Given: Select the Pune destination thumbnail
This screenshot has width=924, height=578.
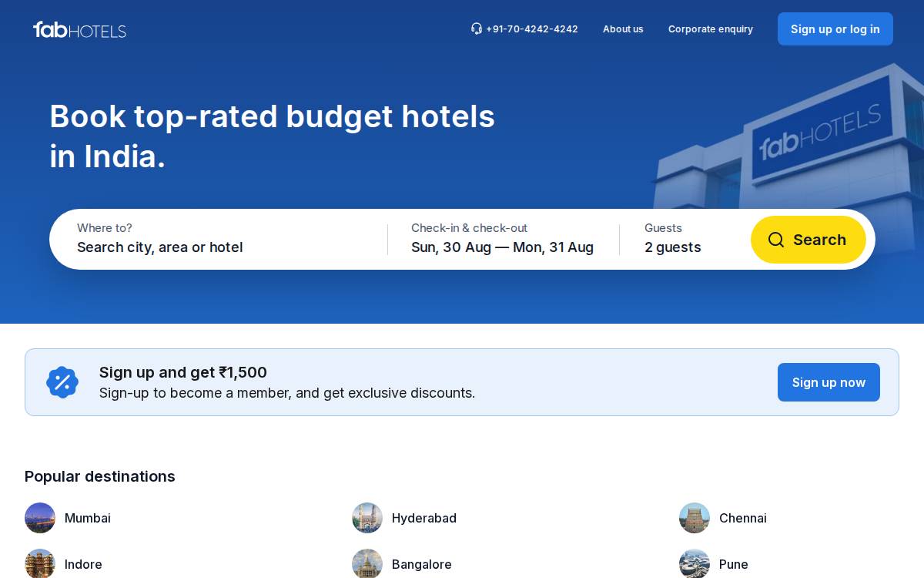Looking at the screenshot, I should point(695,563).
